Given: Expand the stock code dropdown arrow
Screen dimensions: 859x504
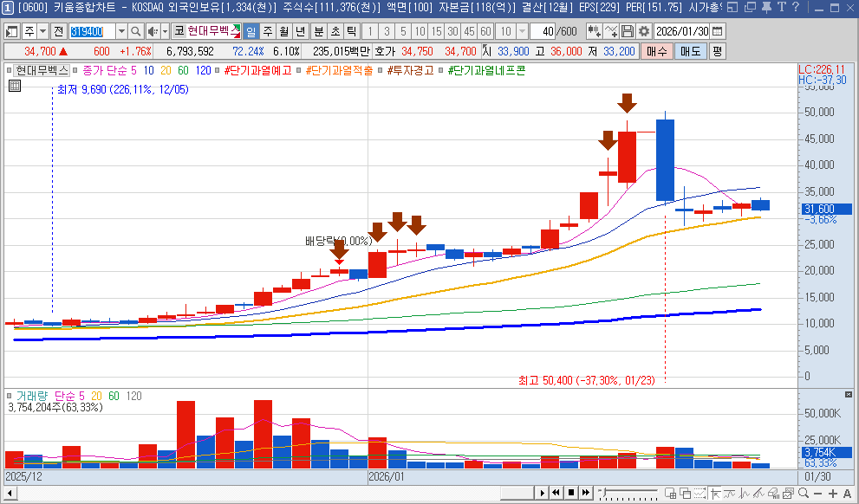Looking at the screenshot, I should (x=121, y=31).
